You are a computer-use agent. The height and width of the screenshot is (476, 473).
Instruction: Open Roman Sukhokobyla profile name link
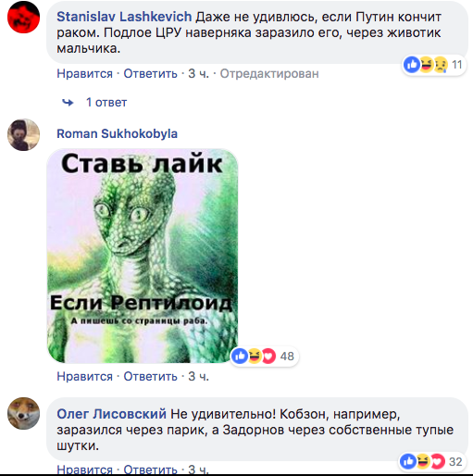117,133
